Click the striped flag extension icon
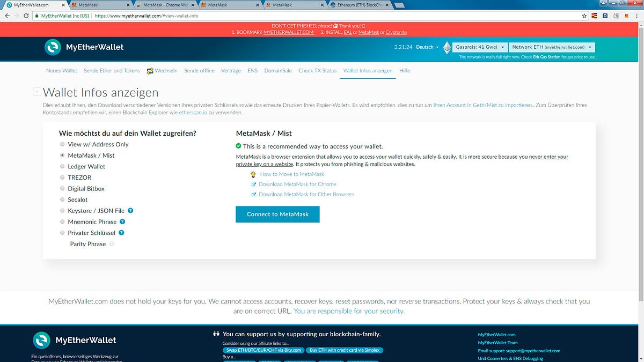Viewport: 644px width, 362px height. (595, 16)
